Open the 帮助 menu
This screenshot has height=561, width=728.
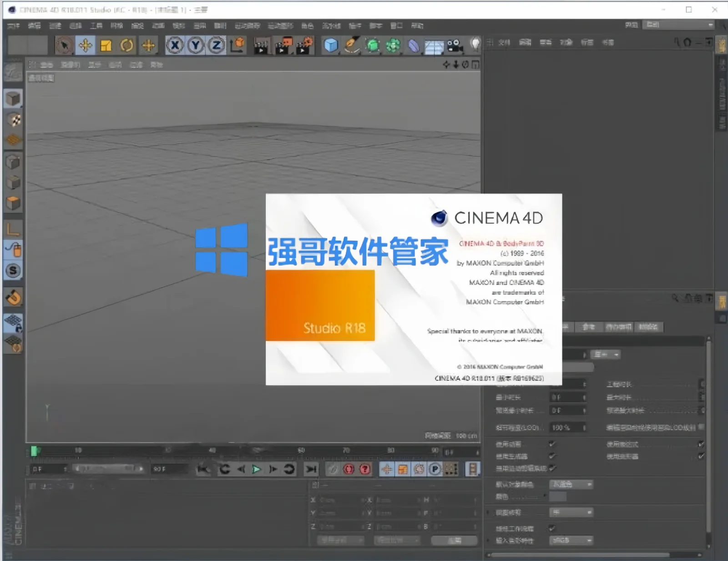(x=417, y=26)
